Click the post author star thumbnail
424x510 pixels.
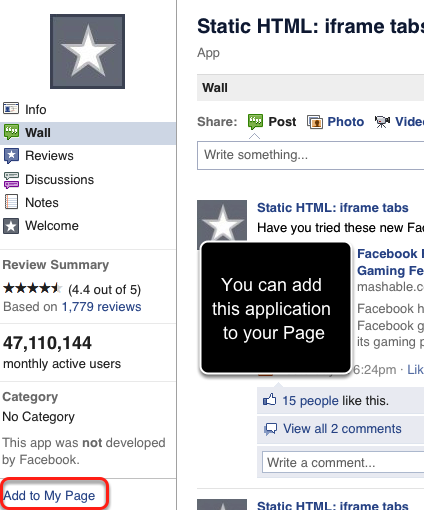(x=222, y=220)
